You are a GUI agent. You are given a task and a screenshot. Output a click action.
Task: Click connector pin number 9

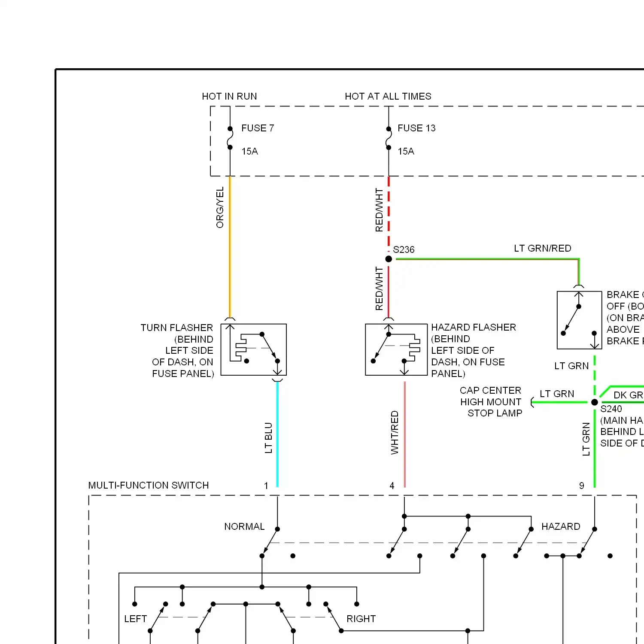click(582, 486)
